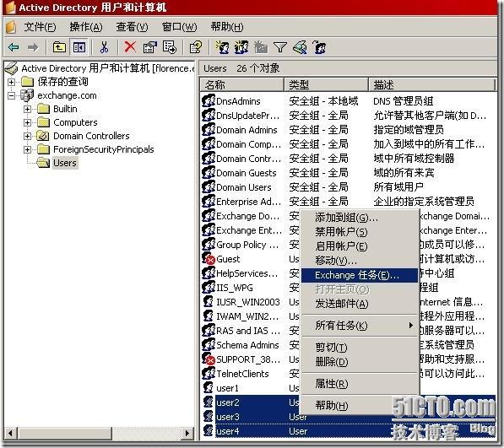Viewport: 504px width, 448px height.
Task: Open the 所有任务(K) submenu arrow
Action: coord(411,325)
